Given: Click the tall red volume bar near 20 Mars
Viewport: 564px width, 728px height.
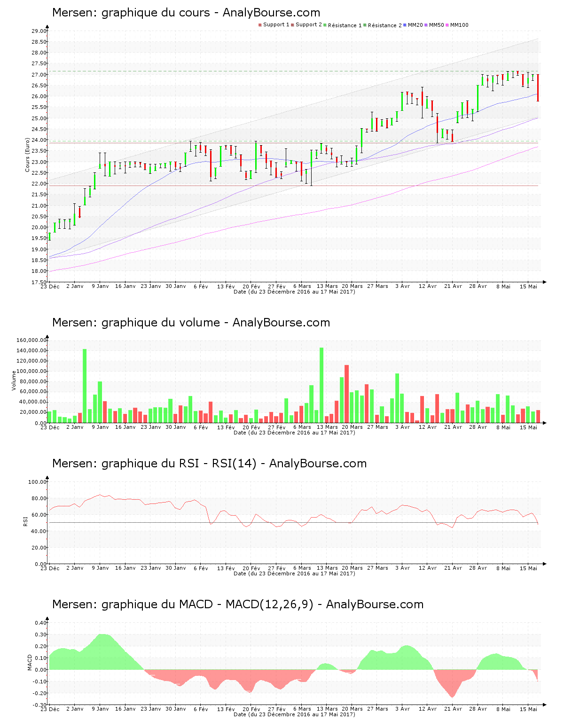Looking at the screenshot, I should (347, 394).
